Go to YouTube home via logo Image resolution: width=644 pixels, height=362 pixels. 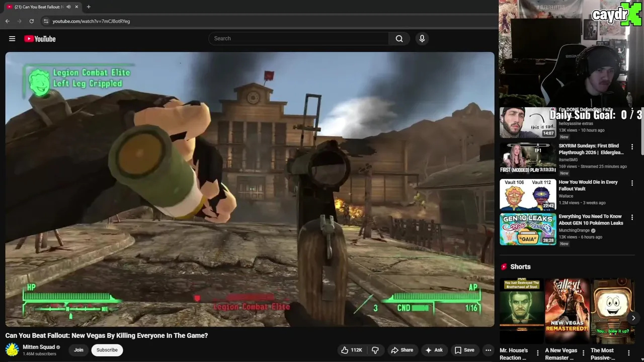(x=40, y=39)
